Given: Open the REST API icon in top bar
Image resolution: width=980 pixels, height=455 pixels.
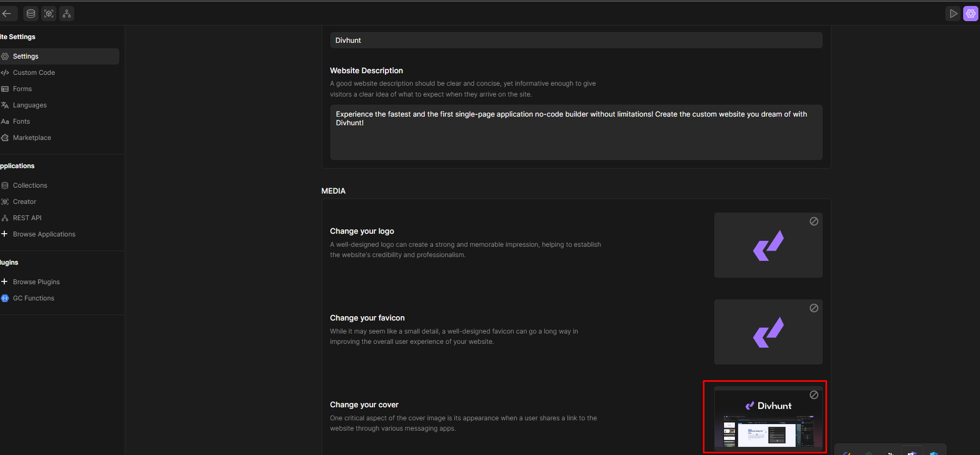Looking at the screenshot, I should (67, 14).
